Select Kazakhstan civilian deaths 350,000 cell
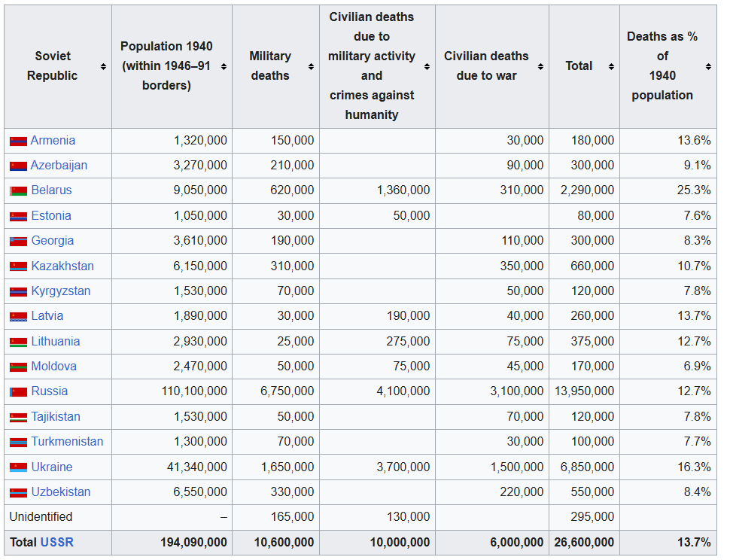The width and height of the screenshot is (730, 560). (492, 266)
